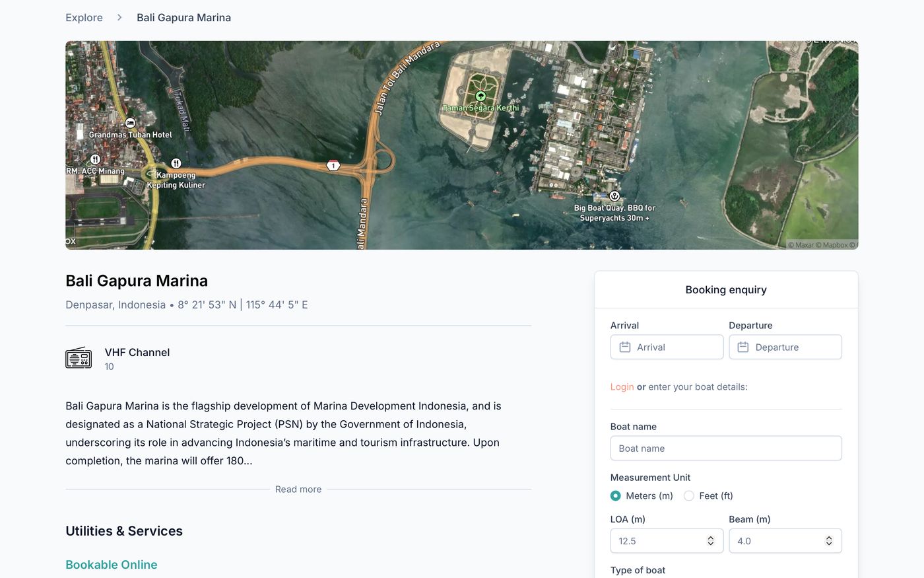Click the Kampoeng Kepiting Kuliner restaurant marker
The width and height of the screenshot is (924, 578).
click(176, 163)
